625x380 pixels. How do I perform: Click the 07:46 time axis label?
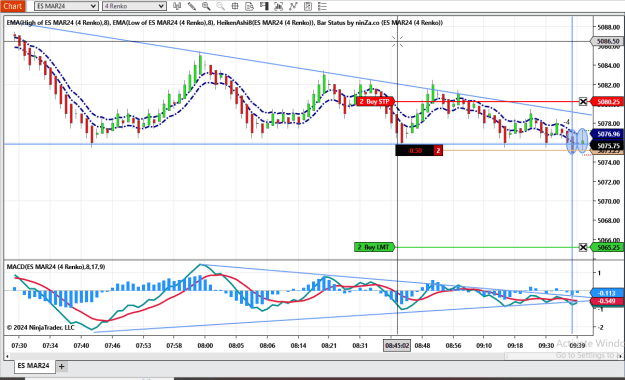click(x=112, y=345)
